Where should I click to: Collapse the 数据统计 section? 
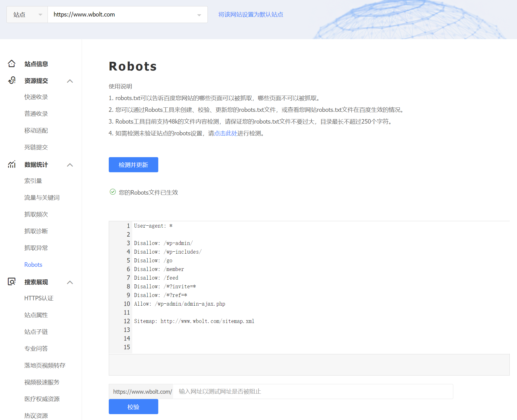70,165
